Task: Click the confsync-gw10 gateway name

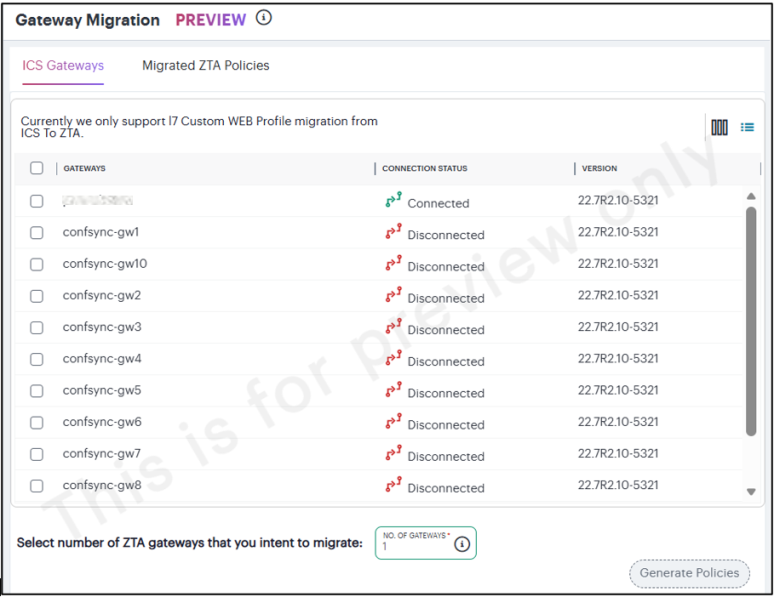Action: [105, 264]
